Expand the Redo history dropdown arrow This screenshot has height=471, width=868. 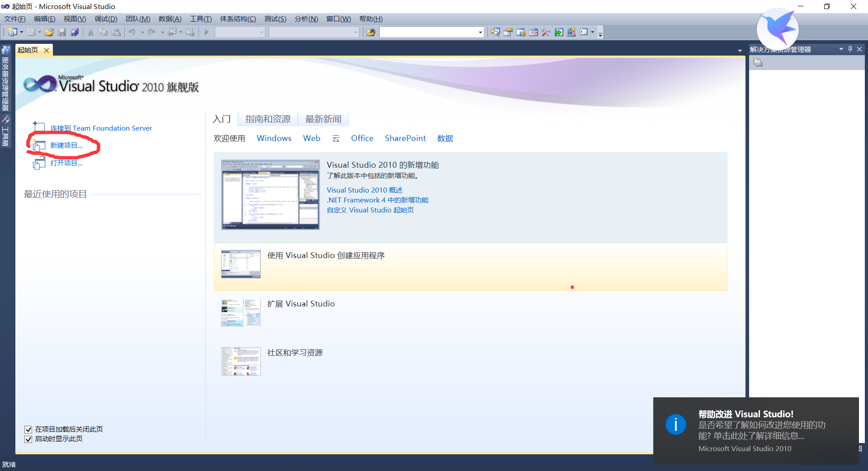pyautogui.click(x=162, y=32)
